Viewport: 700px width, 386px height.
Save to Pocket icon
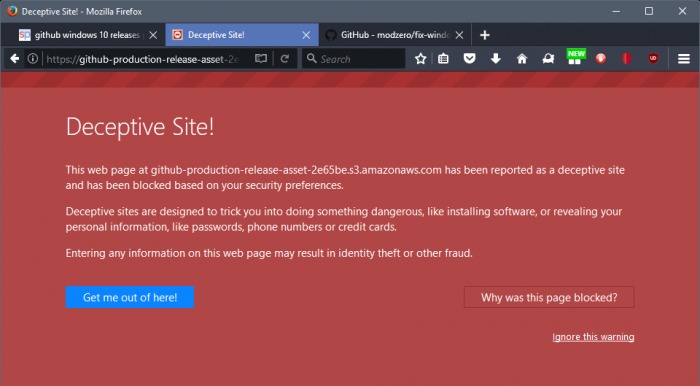pos(469,59)
